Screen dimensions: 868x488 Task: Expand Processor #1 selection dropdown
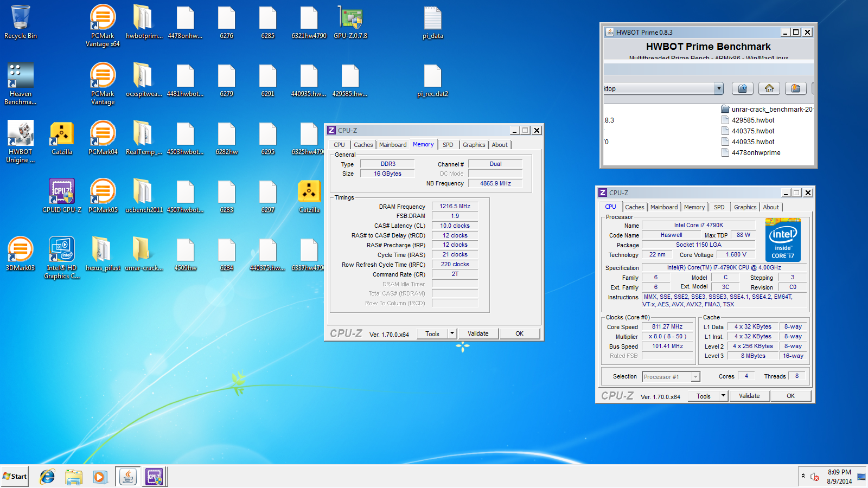coord(695,377)
